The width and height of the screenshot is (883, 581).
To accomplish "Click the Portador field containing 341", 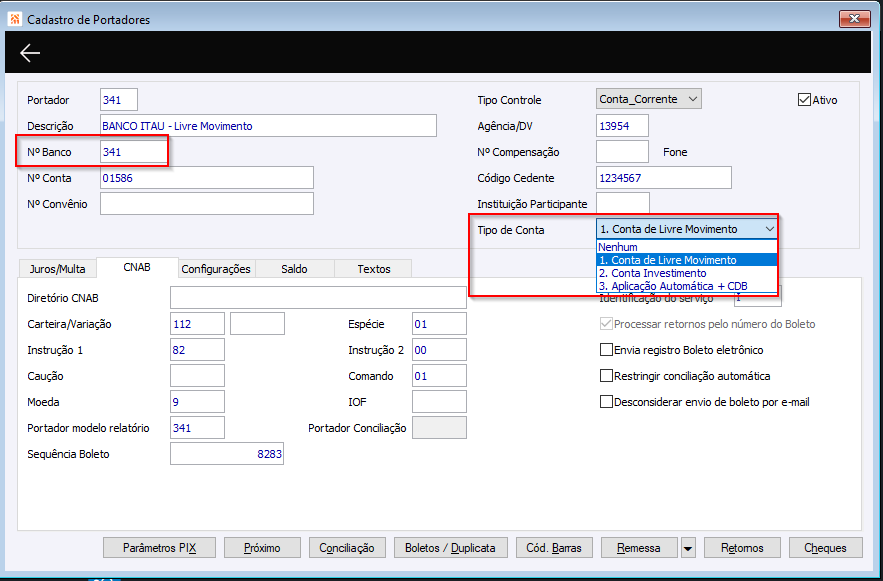I will [x=119, y=100].
